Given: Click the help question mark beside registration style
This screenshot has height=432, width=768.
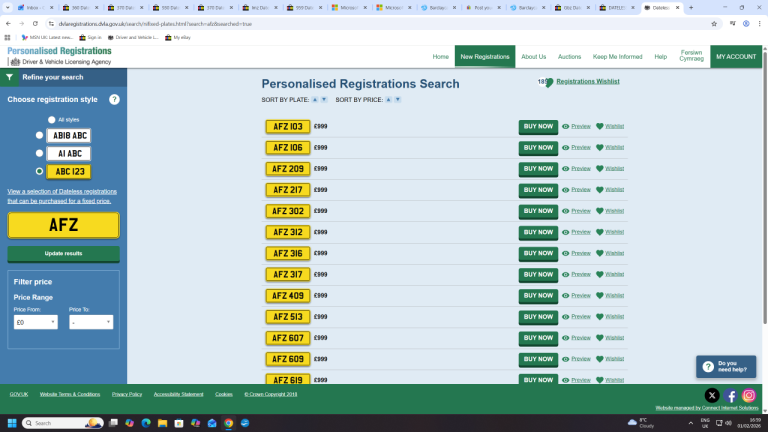Looking at the screenshot, I should 114,99.
